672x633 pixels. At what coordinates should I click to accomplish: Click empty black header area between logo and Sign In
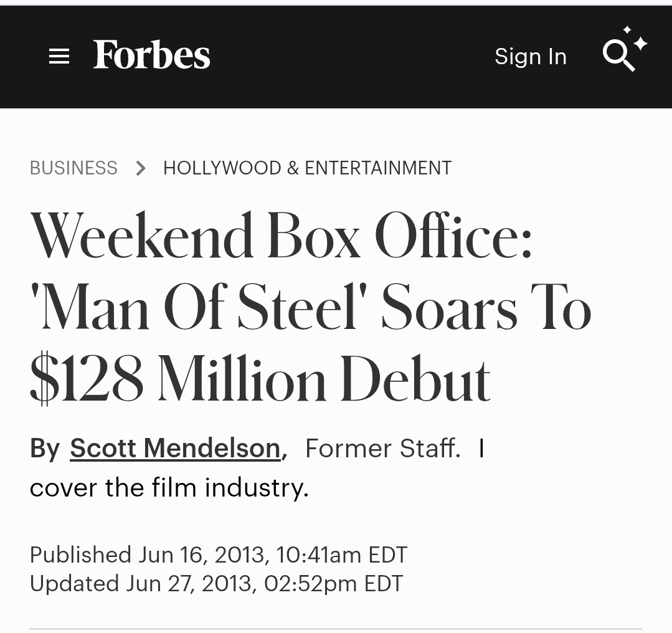(351, 56)
